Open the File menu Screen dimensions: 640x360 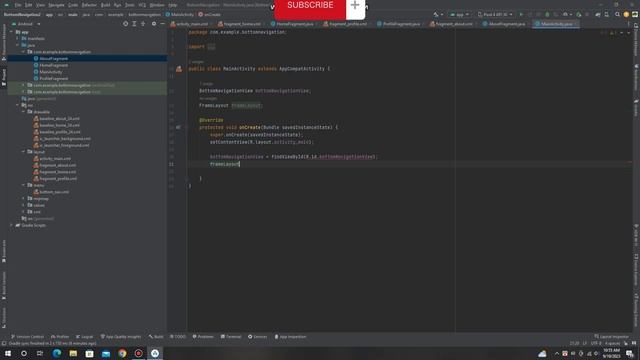[x=18, y=5]
